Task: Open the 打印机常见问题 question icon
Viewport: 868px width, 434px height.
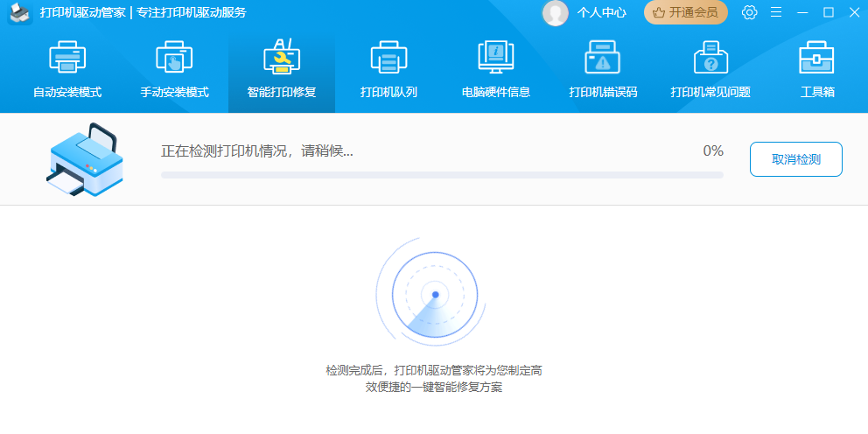Action: click(710, 59)
